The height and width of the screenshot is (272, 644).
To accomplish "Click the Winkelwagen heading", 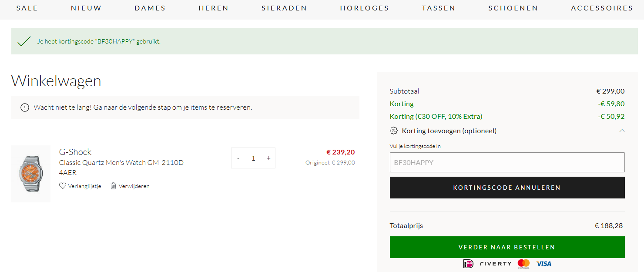I will coord(56,81).
